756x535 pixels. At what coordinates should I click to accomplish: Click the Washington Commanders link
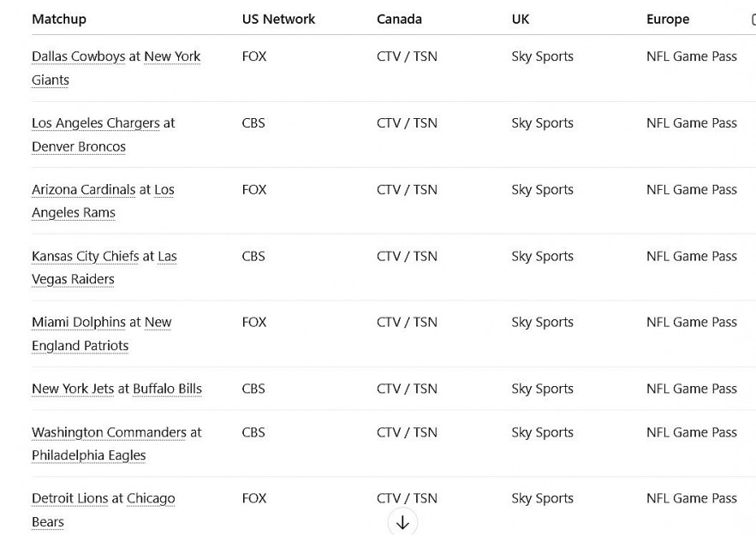pos(110,431)
